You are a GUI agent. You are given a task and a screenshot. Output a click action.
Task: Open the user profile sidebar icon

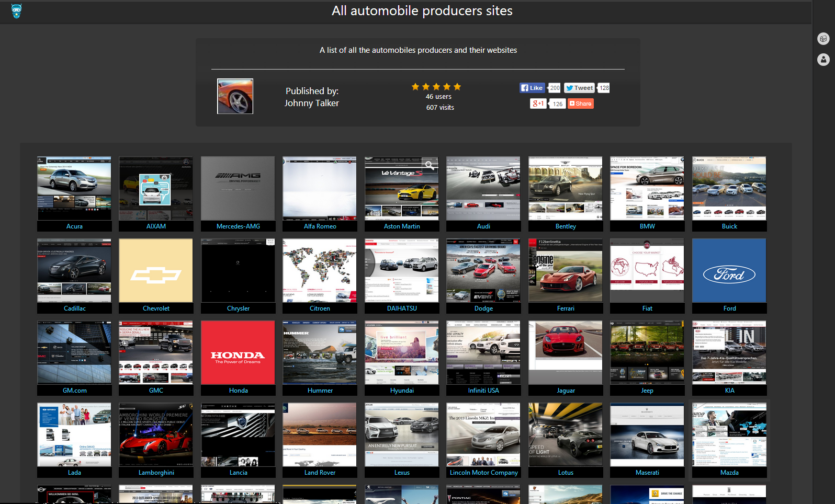click(x=823, y=60)
